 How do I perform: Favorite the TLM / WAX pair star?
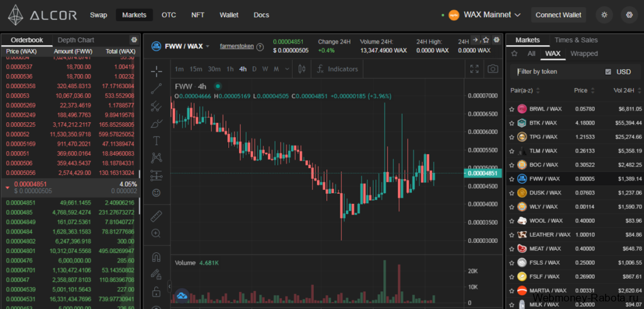click(512, 151)
